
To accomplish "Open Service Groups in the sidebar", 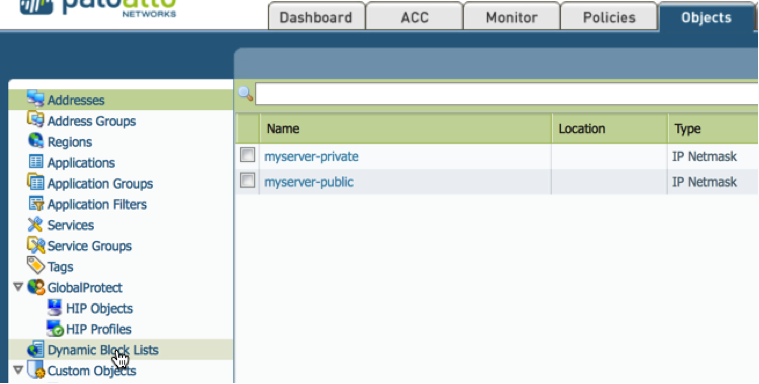I will coord(90,246).
